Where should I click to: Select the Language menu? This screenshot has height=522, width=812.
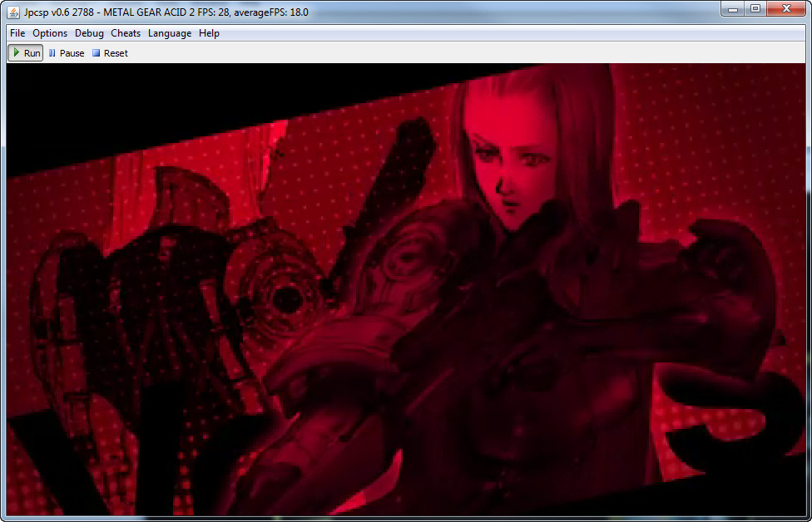coord(170,33)
